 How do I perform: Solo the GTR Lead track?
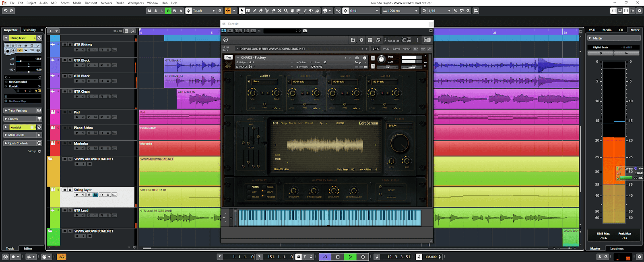(x=70, y=210)
